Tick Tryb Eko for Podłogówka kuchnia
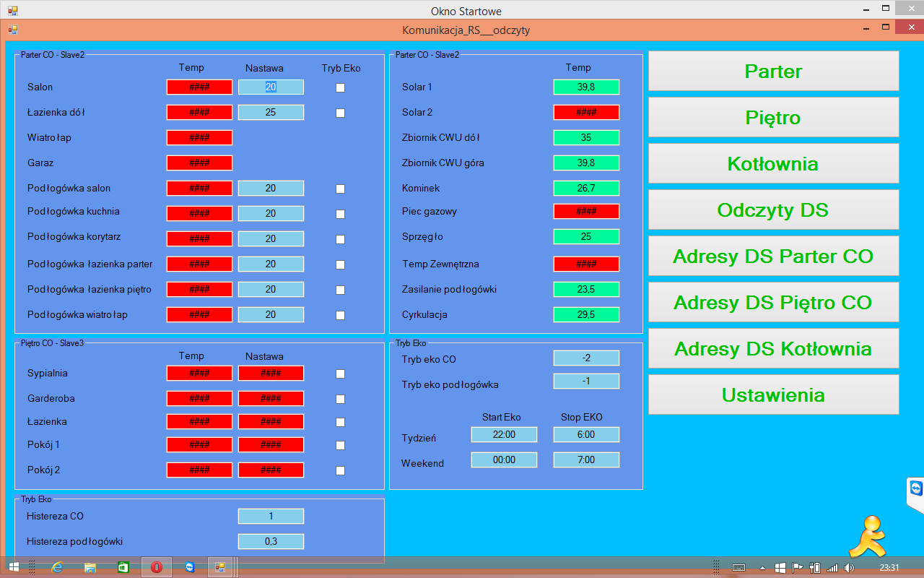924x578 pixels. coord(341,214)
